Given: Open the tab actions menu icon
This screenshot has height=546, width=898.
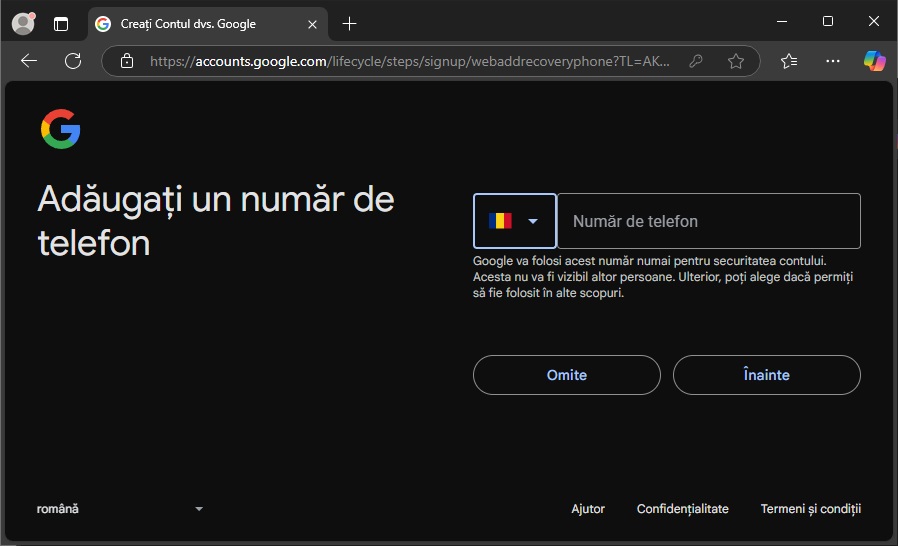Looking at the screenshot, I should click(61, 23).
